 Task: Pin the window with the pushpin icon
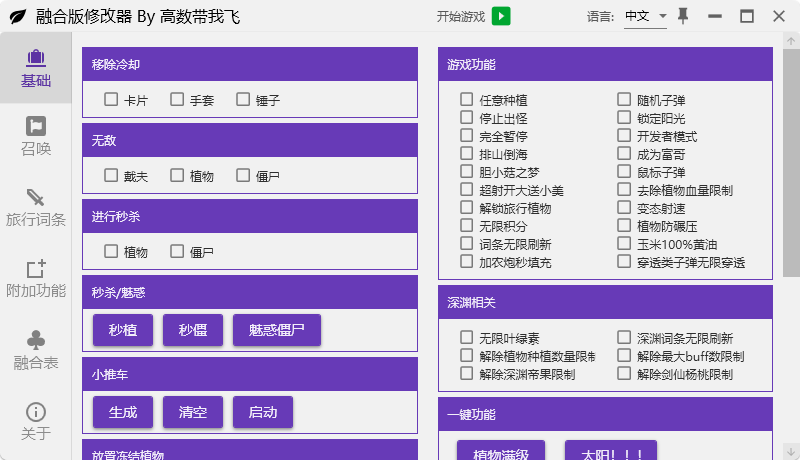tap(683, 16)
